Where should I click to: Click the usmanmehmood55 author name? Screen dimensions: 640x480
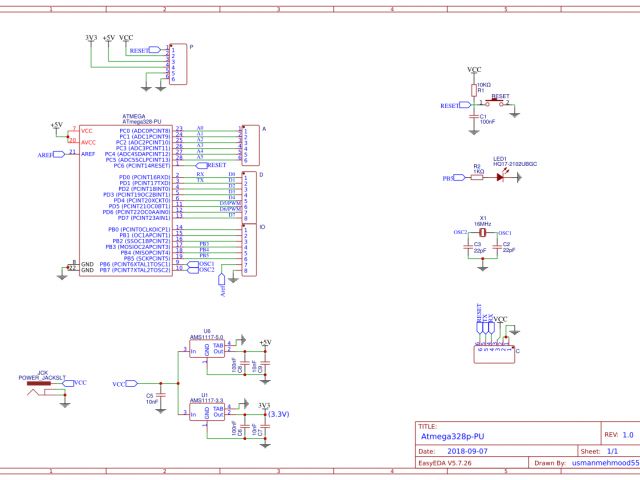(x=604, y=464)
